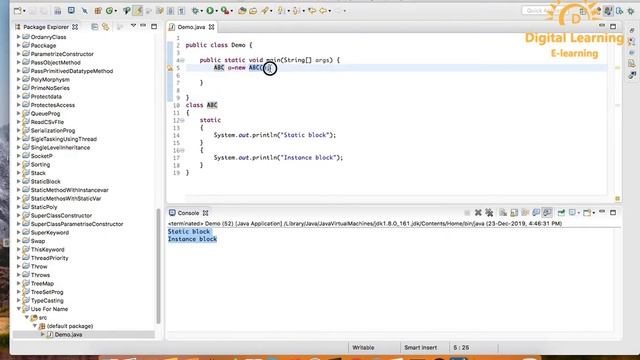
Task: Open the Open Console dropdown arrow
Action: (x=593, y=213)
